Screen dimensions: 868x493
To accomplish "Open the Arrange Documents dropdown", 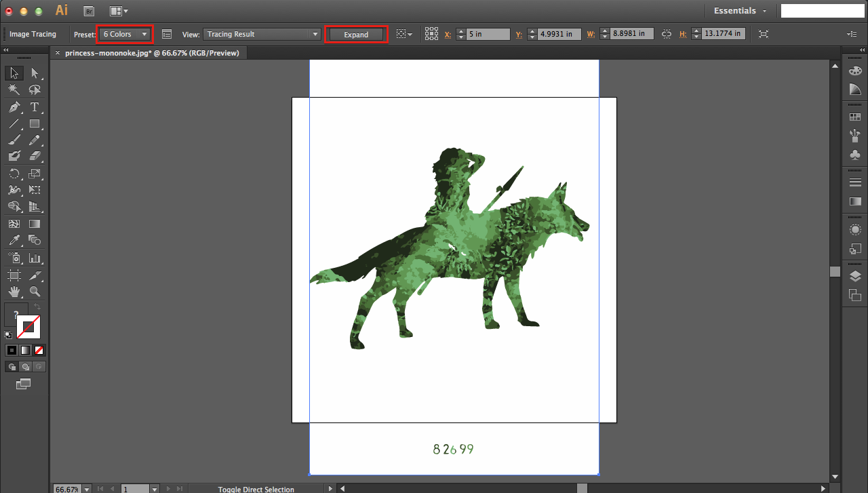I will coord(118,11).
